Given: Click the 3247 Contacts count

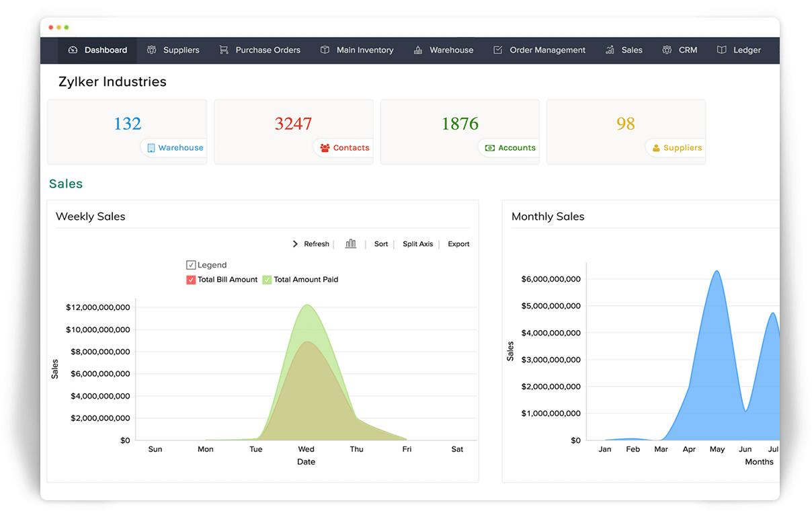Looking at the screenshot, I should click(293, 124).
